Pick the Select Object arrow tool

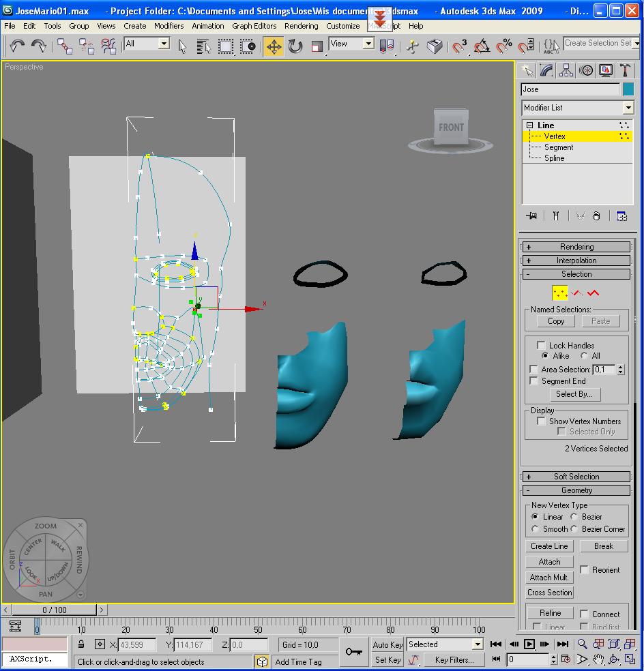182,46
